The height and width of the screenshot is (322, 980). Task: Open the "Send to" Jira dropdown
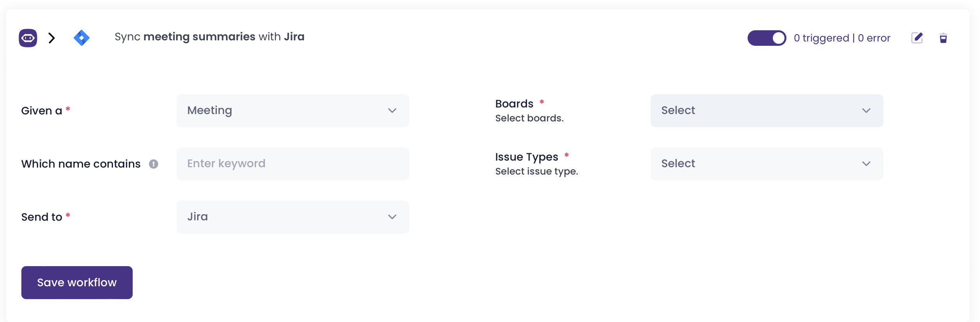coord(293,217)
